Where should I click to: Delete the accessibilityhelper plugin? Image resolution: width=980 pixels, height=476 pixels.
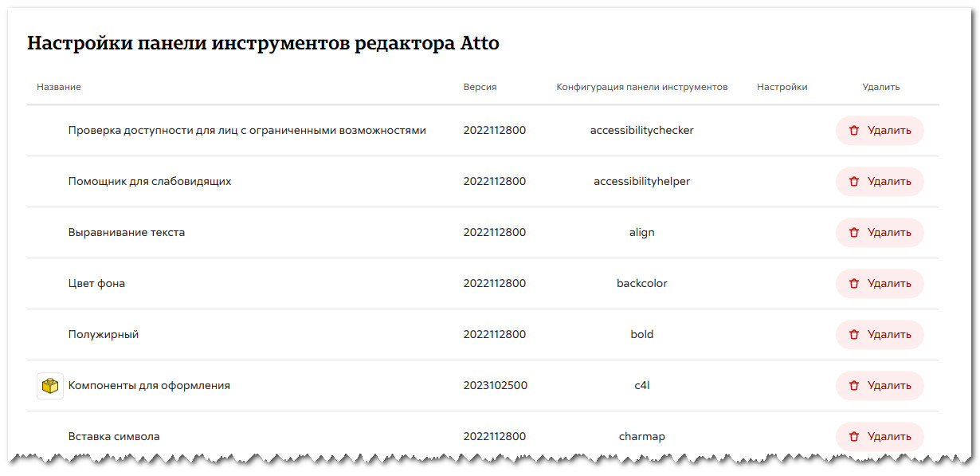click(880, 182)
